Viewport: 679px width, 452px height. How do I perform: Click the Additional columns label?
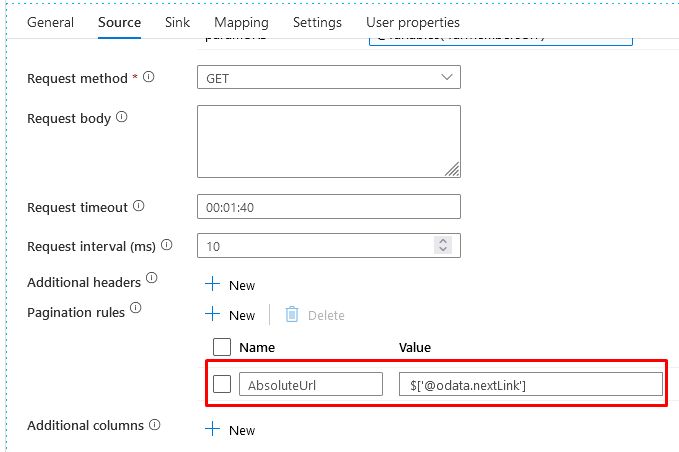point(85,426)
